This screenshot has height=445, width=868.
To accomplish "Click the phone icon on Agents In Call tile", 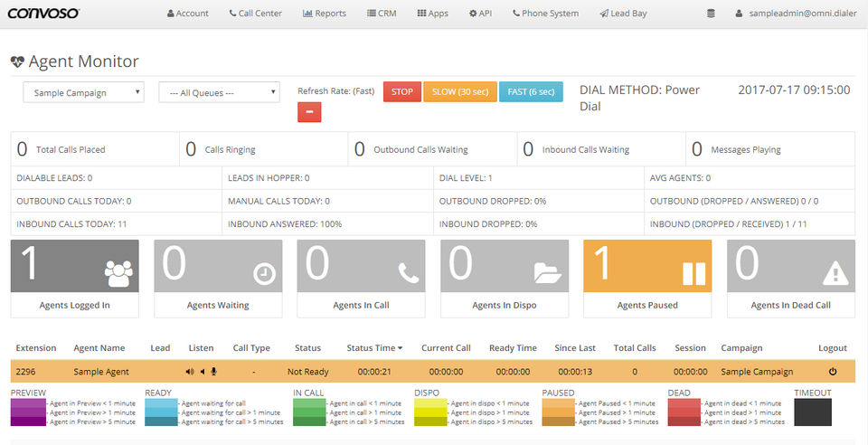I will [x=409, y=273].
